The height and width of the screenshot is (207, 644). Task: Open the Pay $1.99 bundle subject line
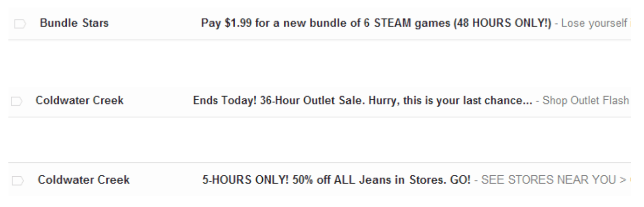(377, 23)
